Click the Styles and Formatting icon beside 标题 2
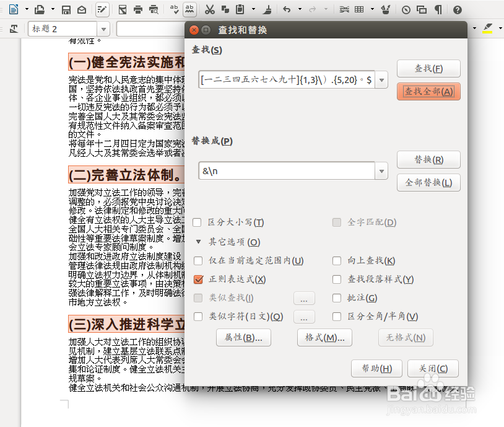504x427 pixels. 14,29
